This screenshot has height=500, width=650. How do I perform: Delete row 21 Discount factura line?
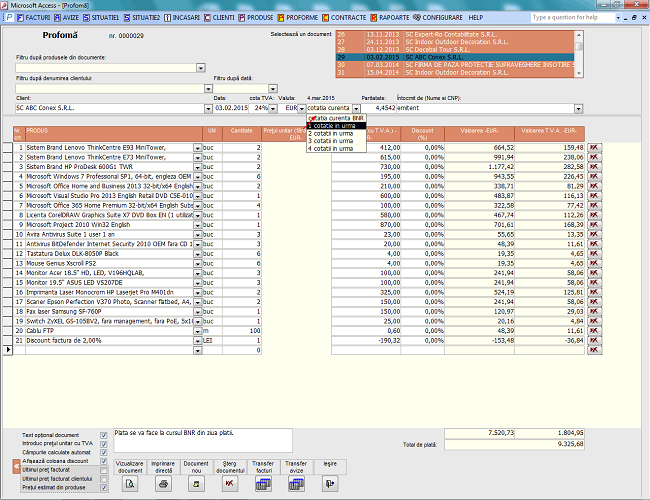594,340
